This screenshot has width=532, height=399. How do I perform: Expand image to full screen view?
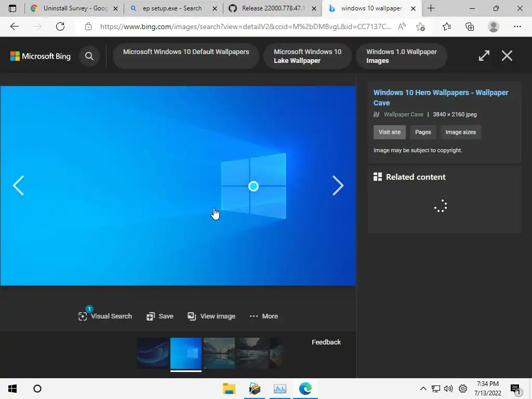pos(484,56)
